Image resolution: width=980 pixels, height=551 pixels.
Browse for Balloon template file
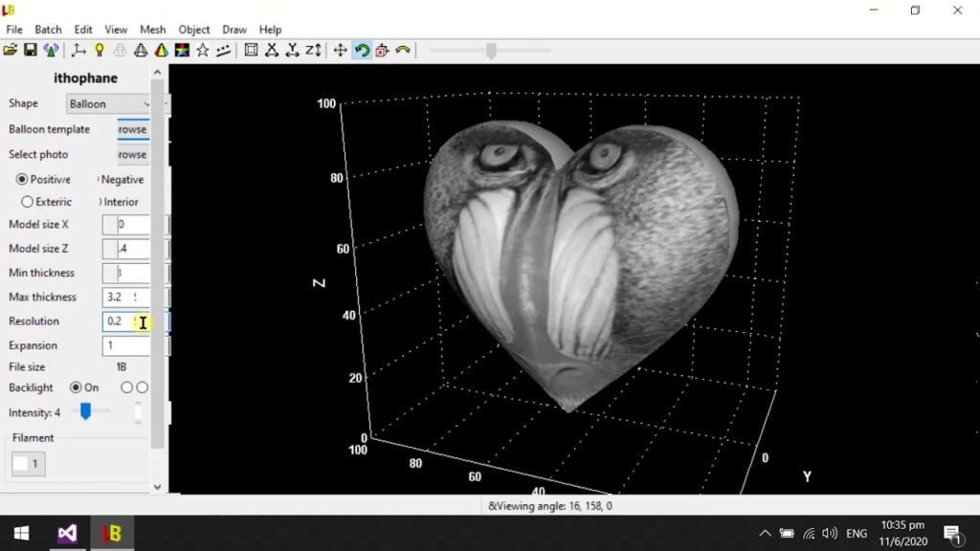[x=133, y=129]
